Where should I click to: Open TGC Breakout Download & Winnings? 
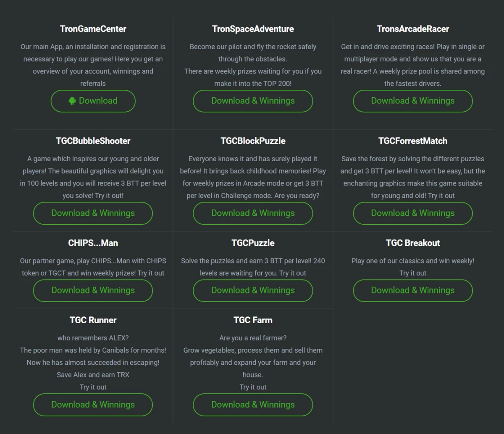[x=412, y=290]
